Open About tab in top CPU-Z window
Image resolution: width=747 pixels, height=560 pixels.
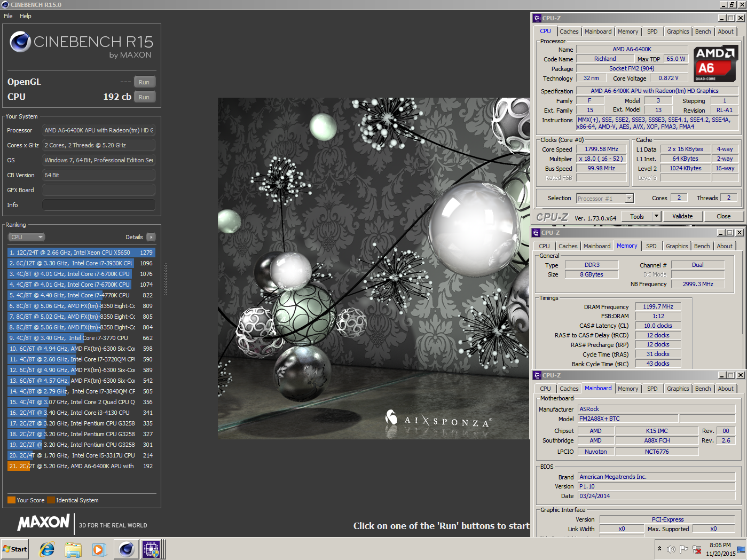725,31
